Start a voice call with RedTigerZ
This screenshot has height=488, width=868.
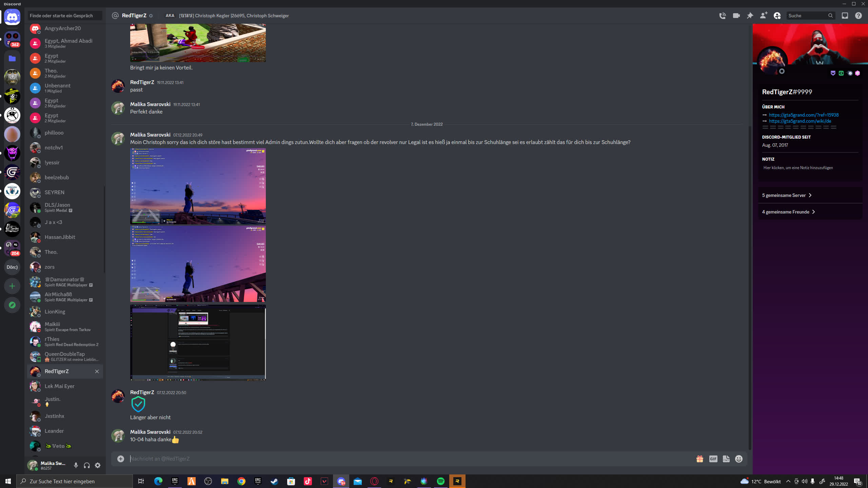pos(723,16)
